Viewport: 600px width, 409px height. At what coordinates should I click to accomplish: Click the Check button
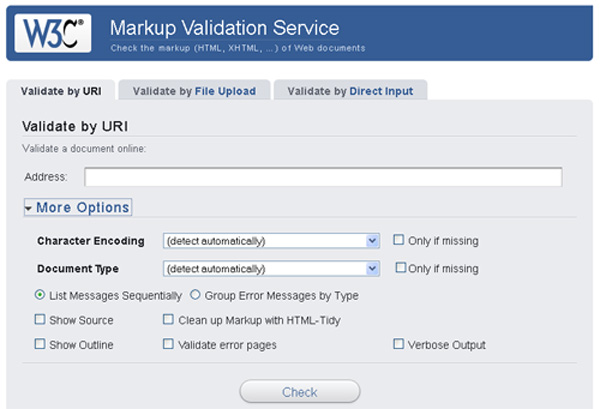tap(300, 391)
